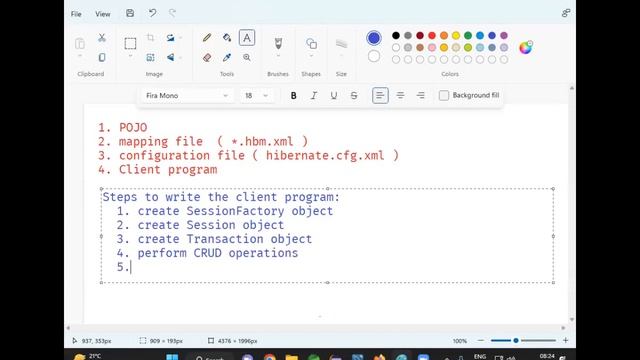The height and width of the screenshot is (360, 640).
Task: Click the Rotate icon
Action: (x=170, y=38)
